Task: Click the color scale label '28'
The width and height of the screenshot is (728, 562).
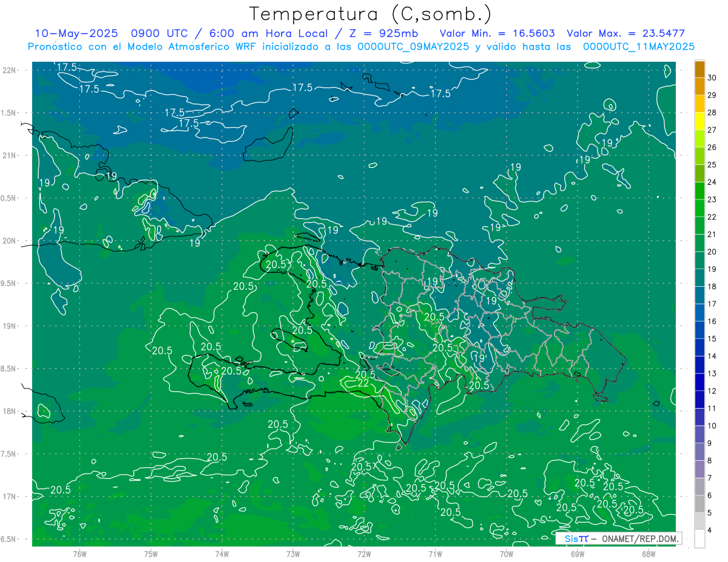Action: coord(712,112)
